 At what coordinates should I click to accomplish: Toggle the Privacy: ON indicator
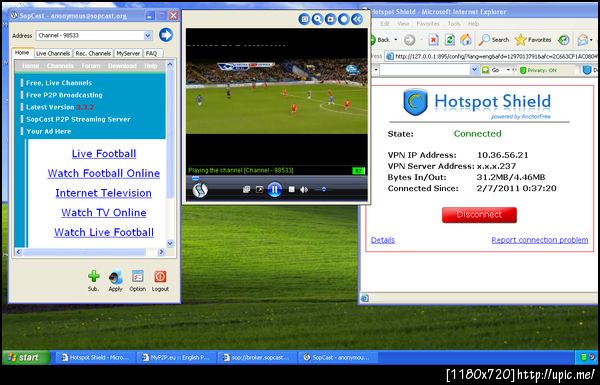(538, 70)
